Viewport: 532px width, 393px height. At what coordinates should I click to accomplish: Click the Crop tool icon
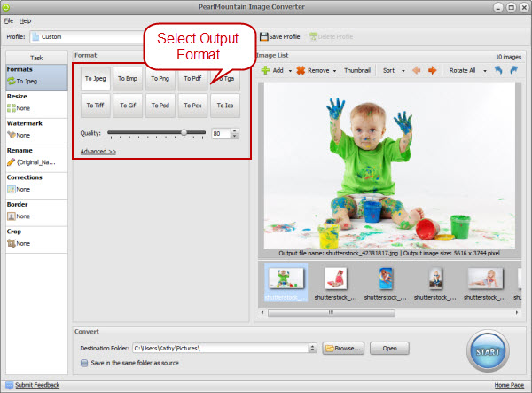coord(12,243)
